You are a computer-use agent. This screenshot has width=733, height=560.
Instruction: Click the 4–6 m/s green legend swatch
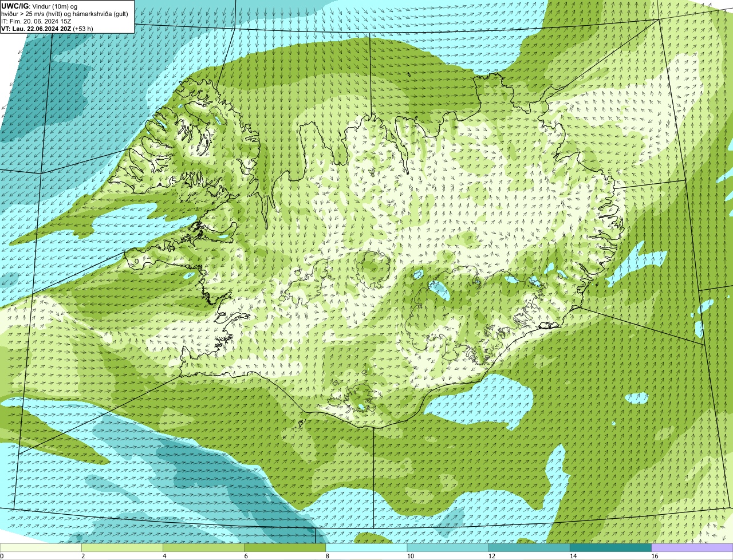pos(204,547)
